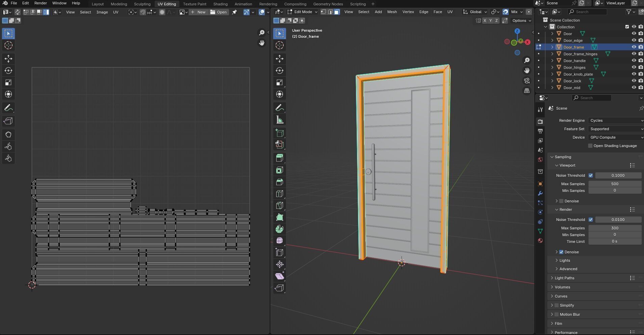The height and width of the screenshot is (335, 644).
Task: Toggle camera view in 3D viewport
Action: (x=527, y=81)
